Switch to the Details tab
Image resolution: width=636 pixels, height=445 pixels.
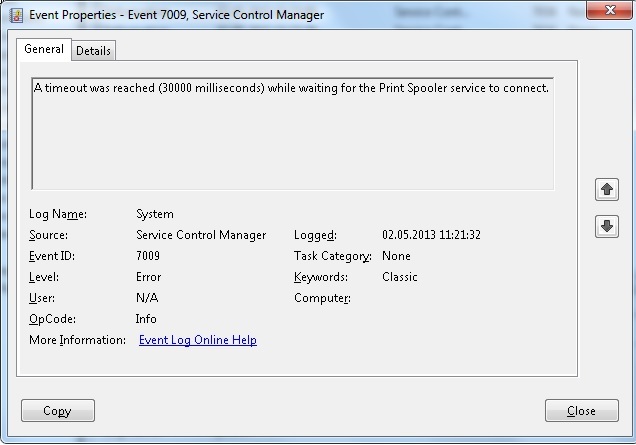[x=94, y=50]
